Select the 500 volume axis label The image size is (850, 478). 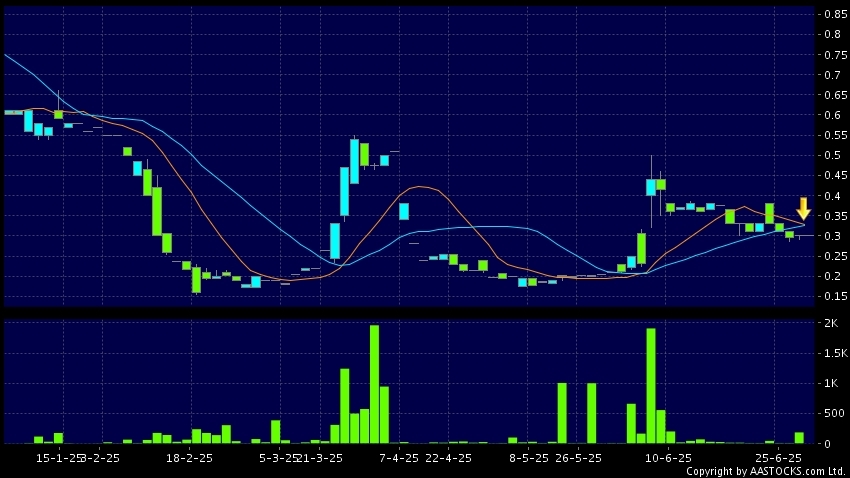[834, 414]
